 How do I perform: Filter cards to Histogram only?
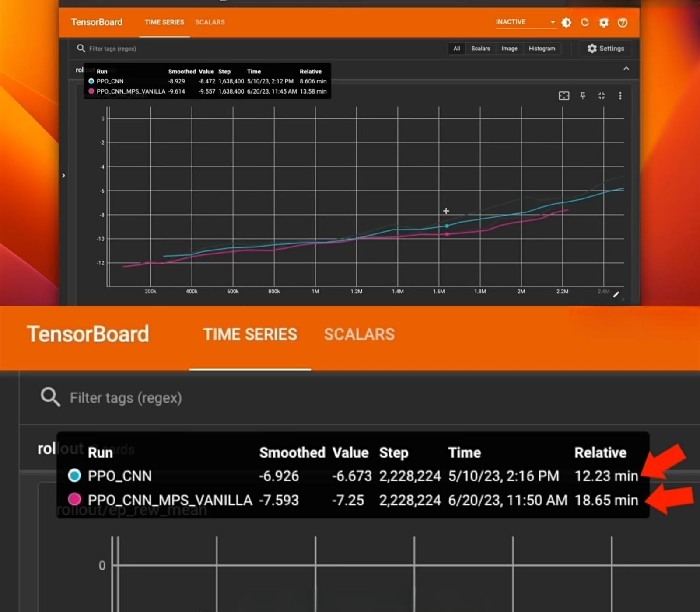542,49
